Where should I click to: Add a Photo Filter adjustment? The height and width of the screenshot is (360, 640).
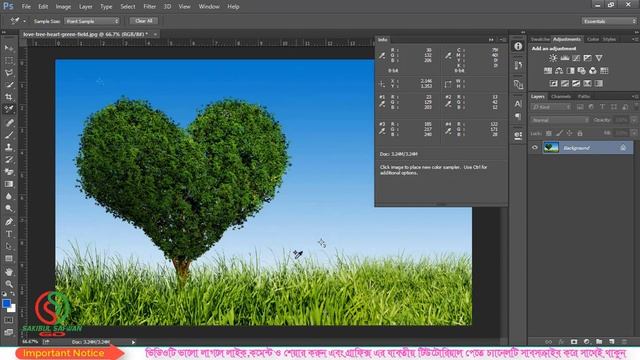click(582, 71)
